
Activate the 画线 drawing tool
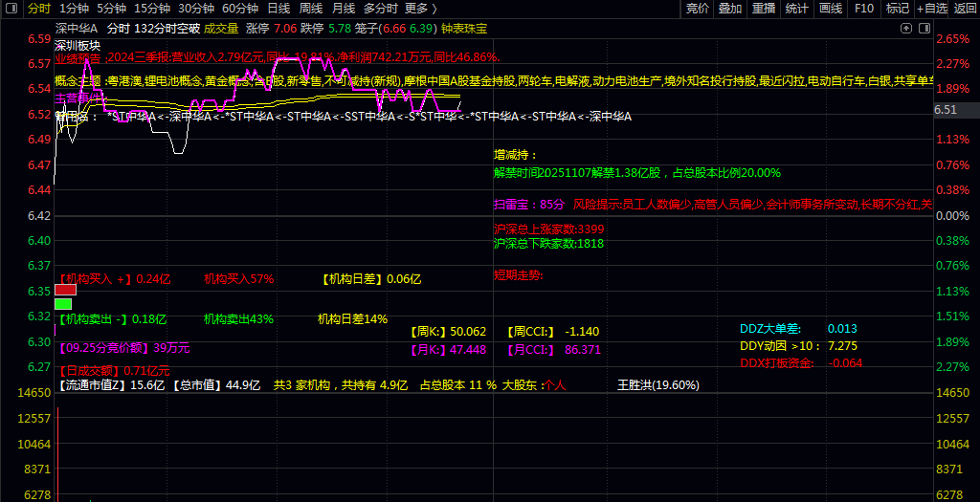point(830,8)
